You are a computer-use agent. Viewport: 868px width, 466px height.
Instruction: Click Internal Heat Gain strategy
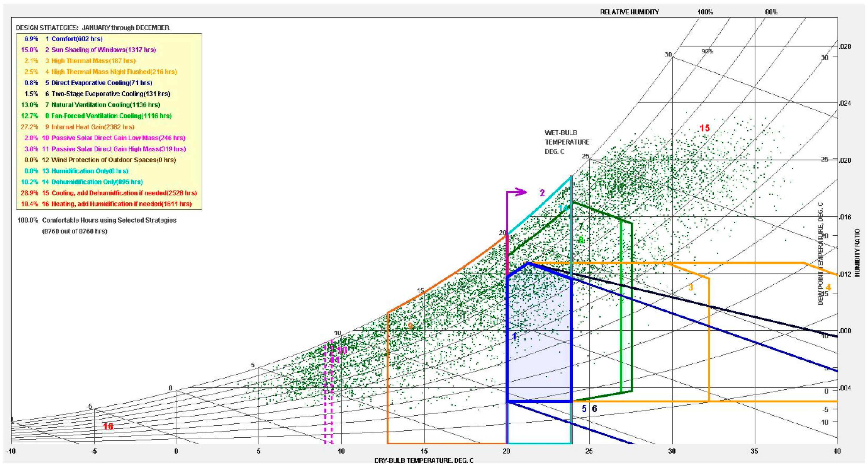click(92, 127)
